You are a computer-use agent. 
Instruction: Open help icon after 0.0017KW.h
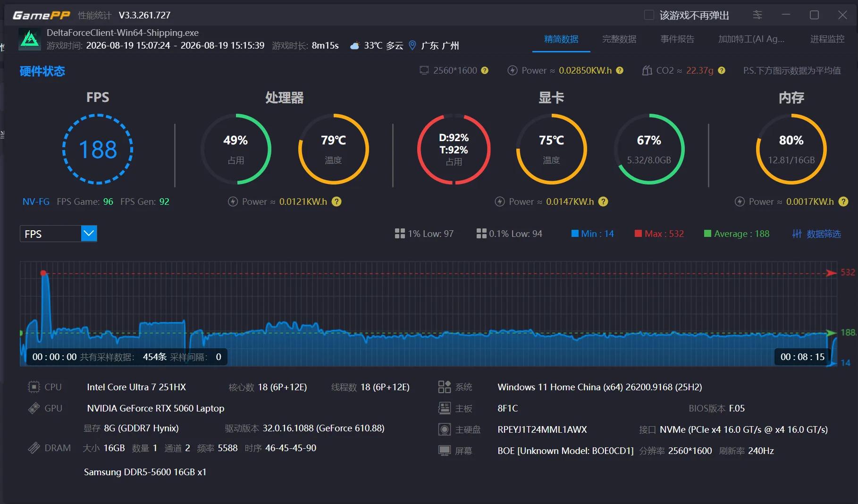click(843, 202)
